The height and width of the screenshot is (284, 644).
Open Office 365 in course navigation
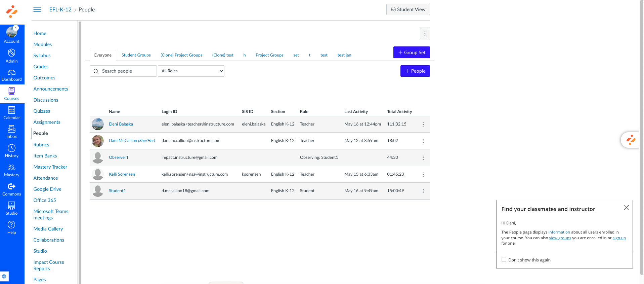[x=45, y=200]
